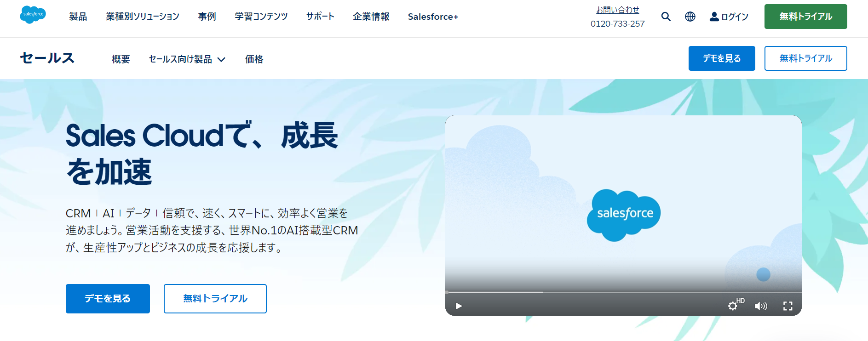Open the サポート menu
This screenshot has height=341, width=868.
tap(320, 17)
